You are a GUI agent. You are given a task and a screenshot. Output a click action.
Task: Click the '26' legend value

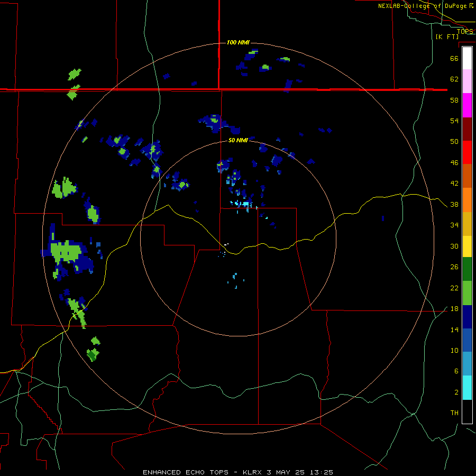(x=454, y=267)
